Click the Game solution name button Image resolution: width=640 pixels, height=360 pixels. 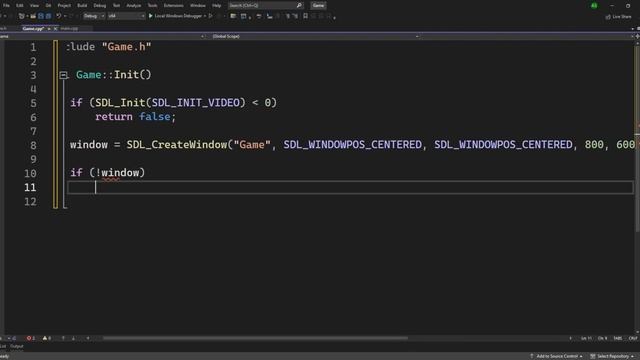coord(318,6)
